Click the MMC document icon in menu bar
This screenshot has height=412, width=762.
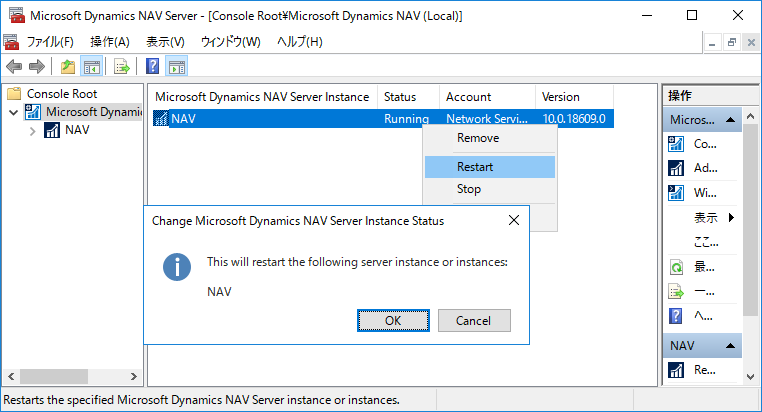tap(12, 42)
